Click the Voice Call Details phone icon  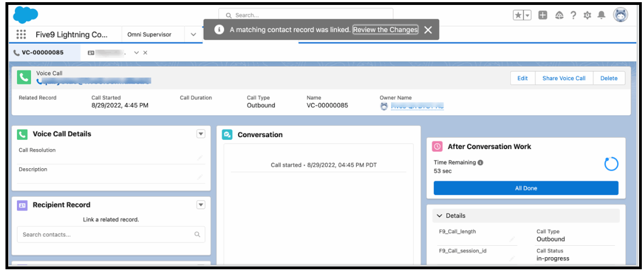coord(22,134)
